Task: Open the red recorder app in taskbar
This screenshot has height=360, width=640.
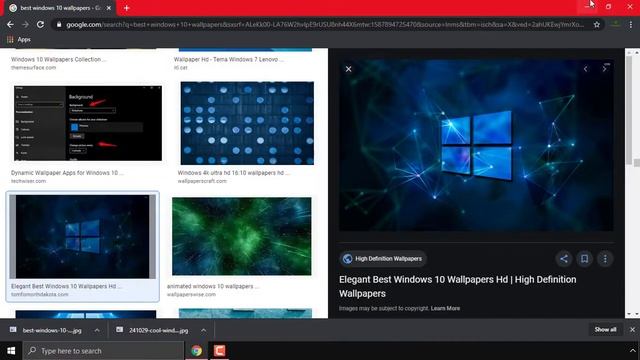Action: [x=220, y=351]
